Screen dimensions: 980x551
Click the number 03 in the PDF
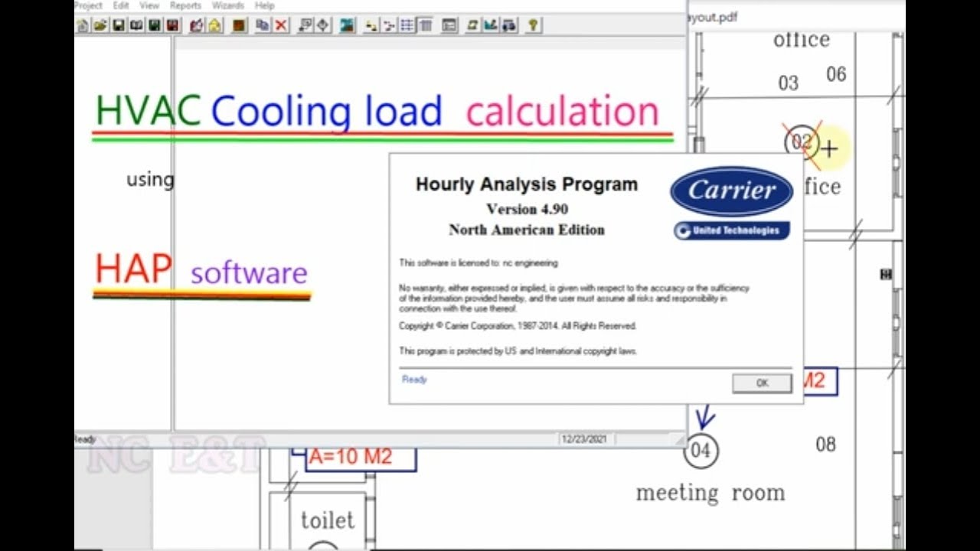tap(789, 83)
